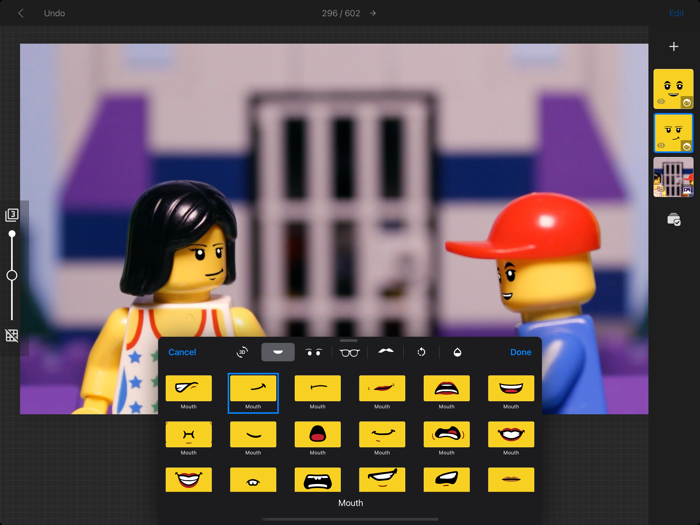Choose the wide white-teeth smile, first row
This screenshot has height=525, width=700.
(511, 388)
